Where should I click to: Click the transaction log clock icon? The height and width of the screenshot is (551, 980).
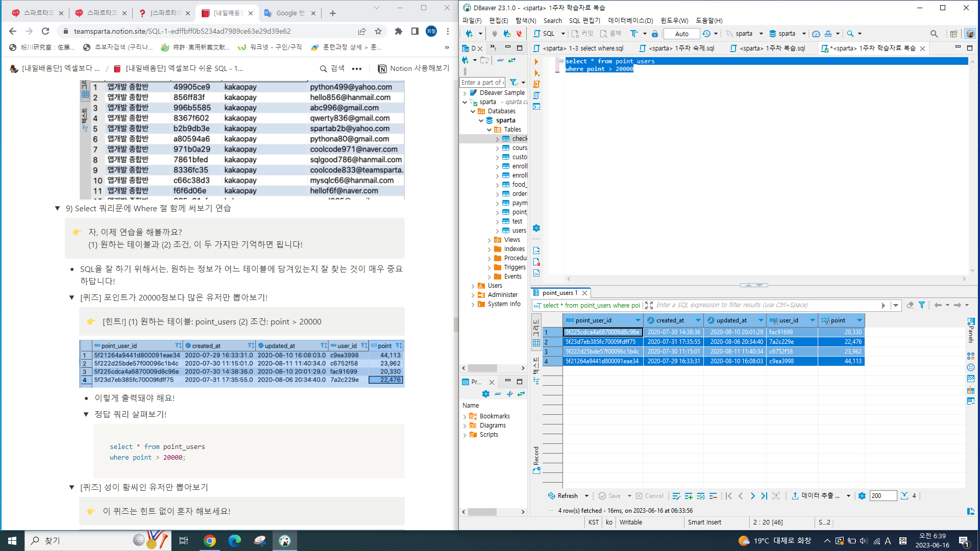click(x=706, y=34)
